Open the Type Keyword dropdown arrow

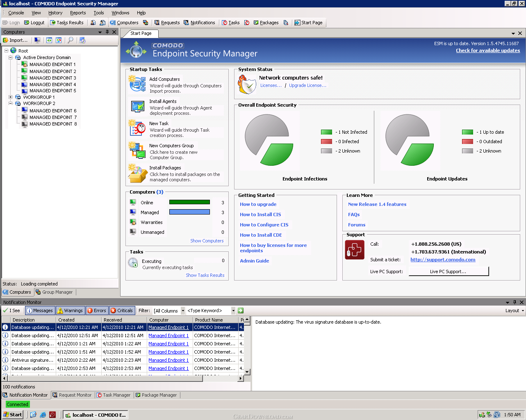[233, 310]
